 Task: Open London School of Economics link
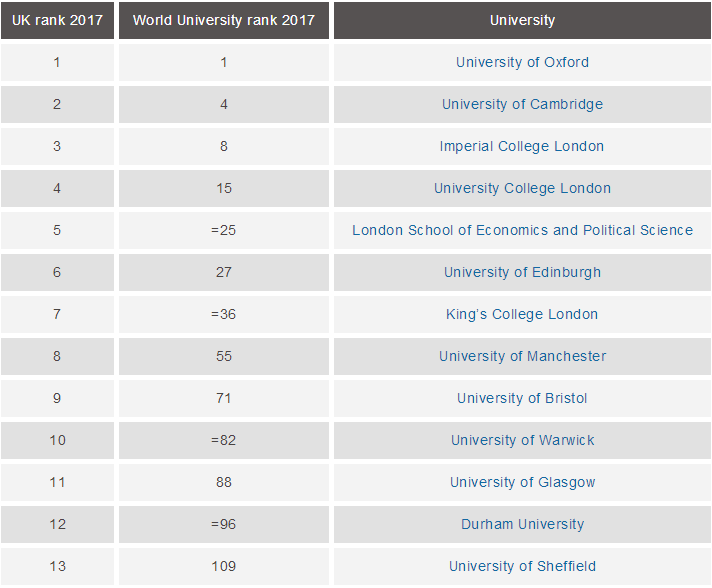point(522,230)
